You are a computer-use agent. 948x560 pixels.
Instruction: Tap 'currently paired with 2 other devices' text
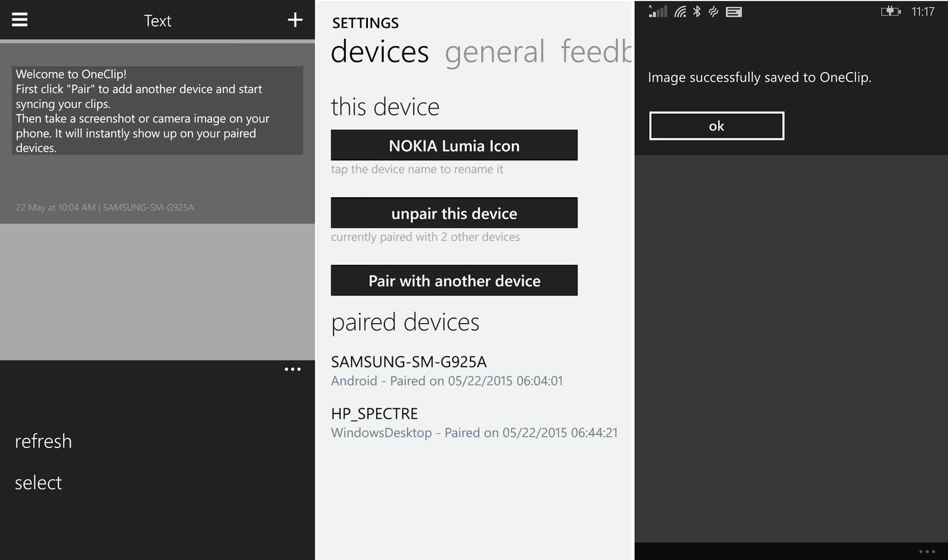(425, 237)
